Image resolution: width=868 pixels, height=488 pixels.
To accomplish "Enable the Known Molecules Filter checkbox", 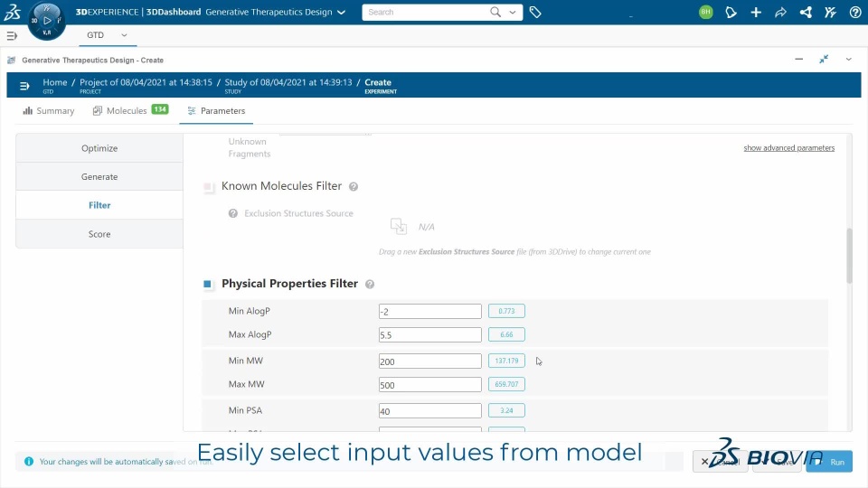I will [208, 187].
